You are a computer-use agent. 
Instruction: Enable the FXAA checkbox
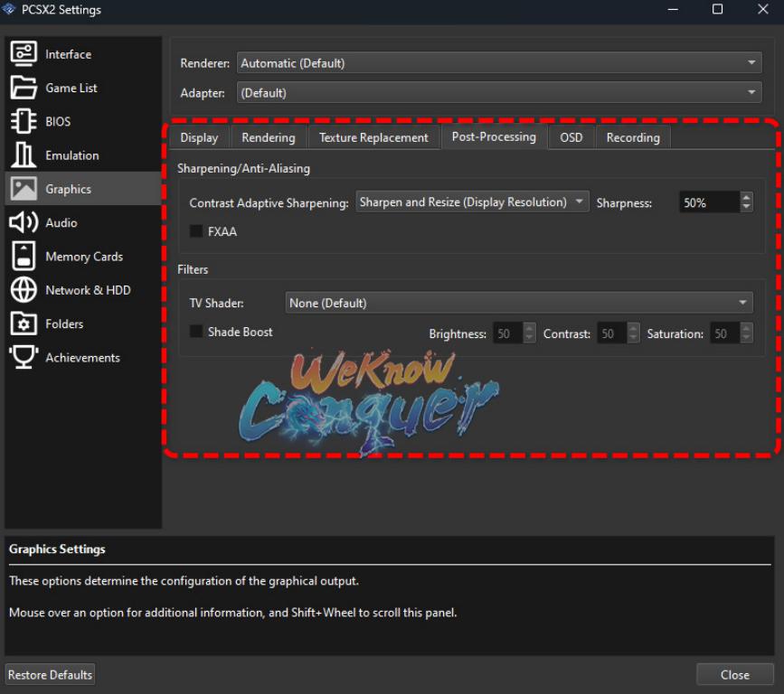(196, 230)
